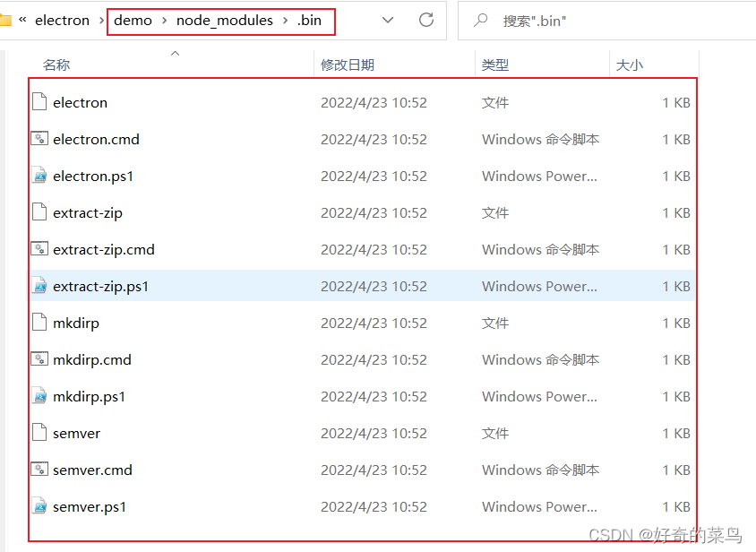The height and width of the screenshot is (552, 756).
Task: Sort by 修改日期 column header
Action: [348, 65]
